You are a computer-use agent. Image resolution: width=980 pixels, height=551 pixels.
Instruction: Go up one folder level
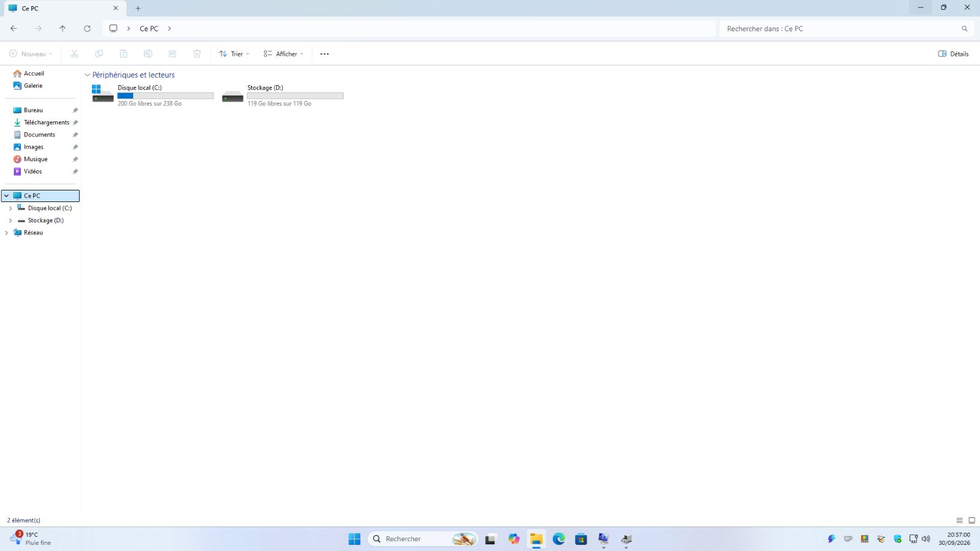tap(62, 29)
